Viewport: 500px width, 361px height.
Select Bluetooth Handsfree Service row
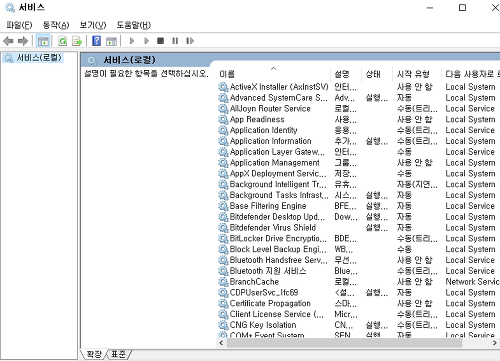[x=279, y=260]
